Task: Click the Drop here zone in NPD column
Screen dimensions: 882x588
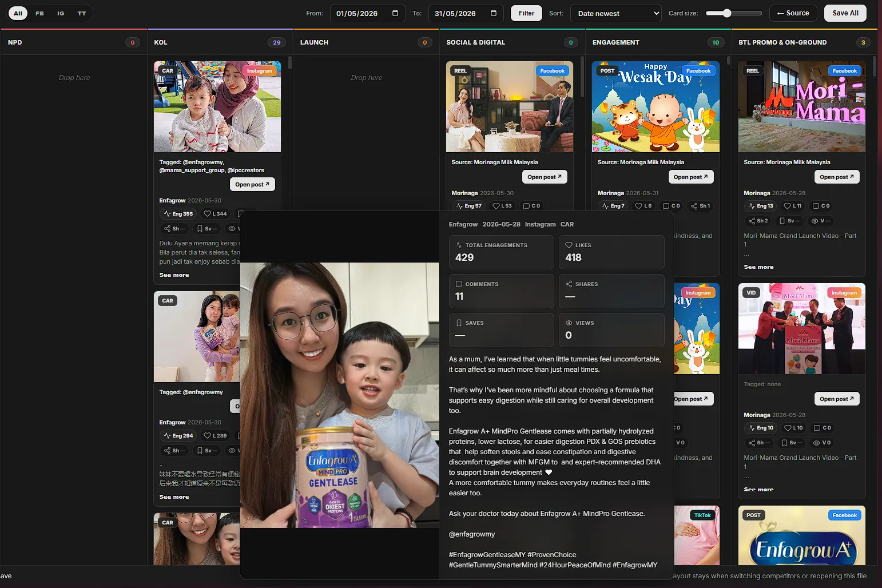Action: tap(74, 78)
